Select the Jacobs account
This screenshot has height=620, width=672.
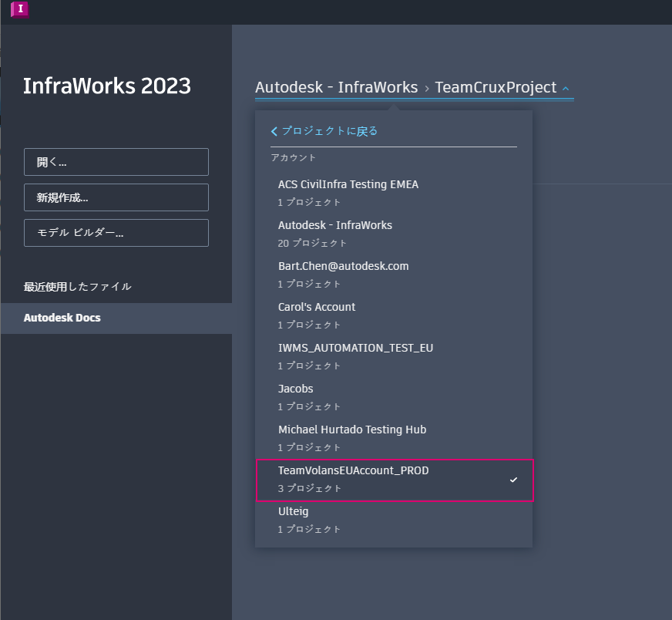394,397
